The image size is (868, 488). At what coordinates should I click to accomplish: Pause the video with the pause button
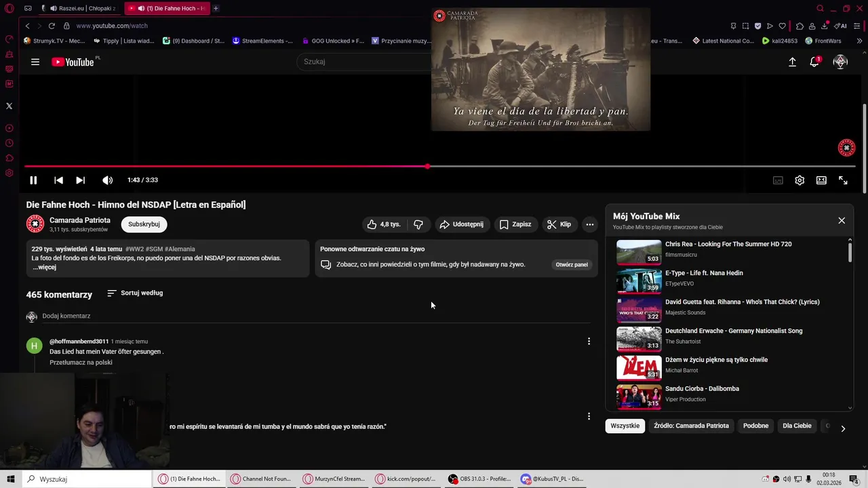(33, 180)
